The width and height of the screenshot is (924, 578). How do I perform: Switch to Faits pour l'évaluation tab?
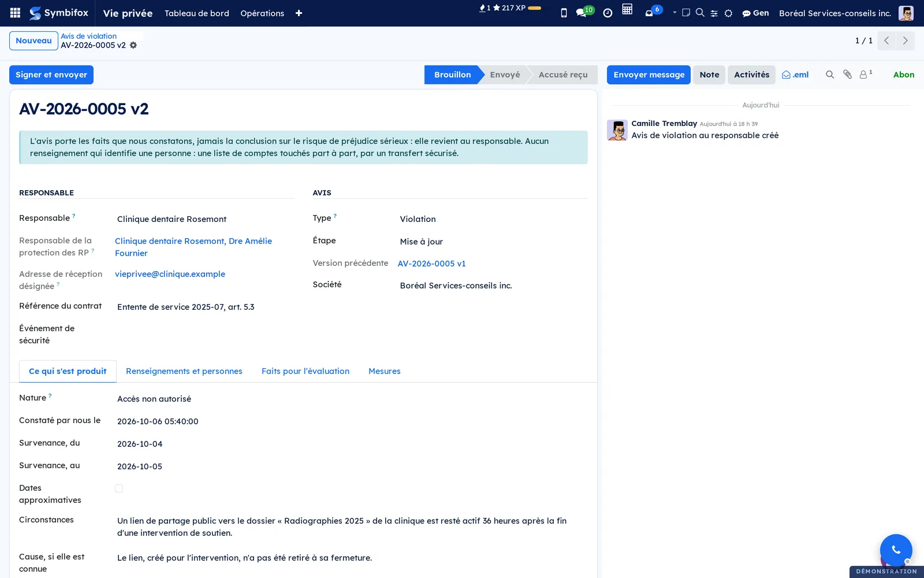click(305, 371)
